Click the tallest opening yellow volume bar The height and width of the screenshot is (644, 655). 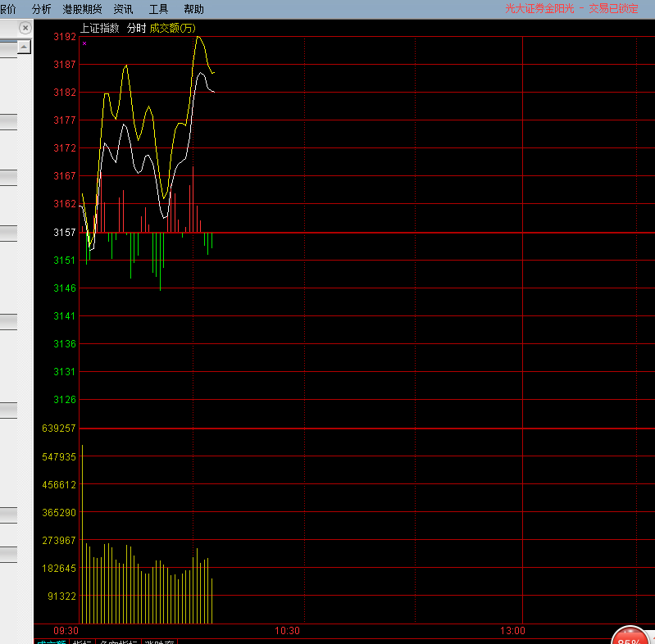click(83, 533)
